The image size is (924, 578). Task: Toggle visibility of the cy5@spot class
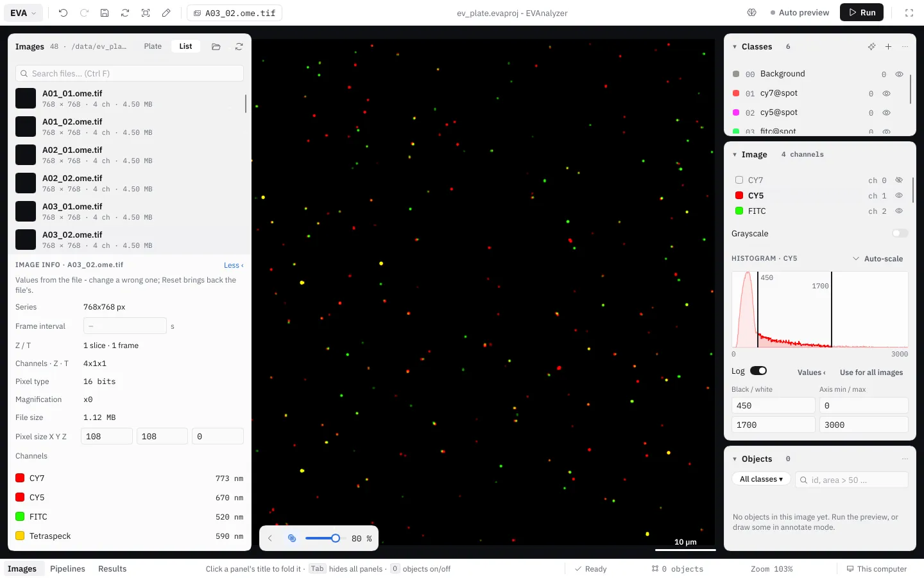point(886,113)
